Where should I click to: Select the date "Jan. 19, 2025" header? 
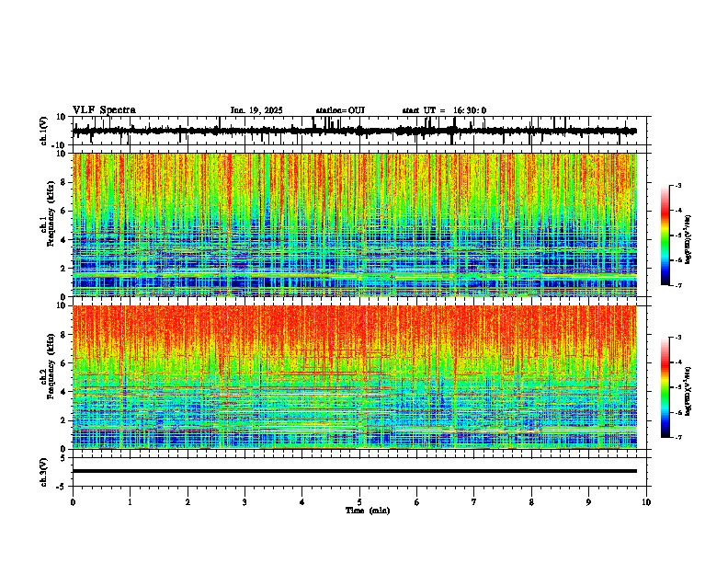pos(256,110)
